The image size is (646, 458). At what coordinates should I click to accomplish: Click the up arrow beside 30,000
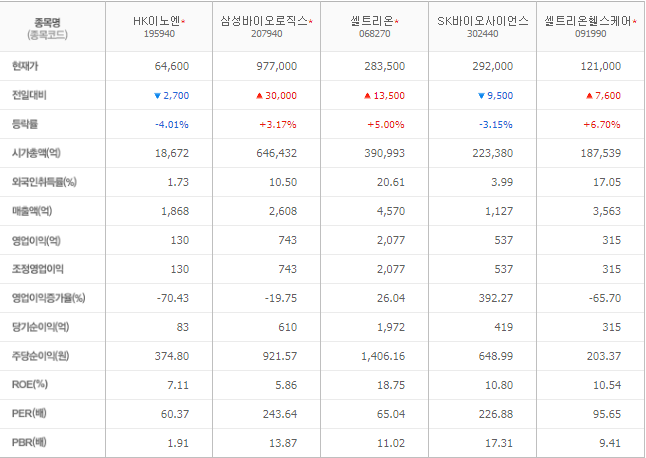(x=259, y=96)
